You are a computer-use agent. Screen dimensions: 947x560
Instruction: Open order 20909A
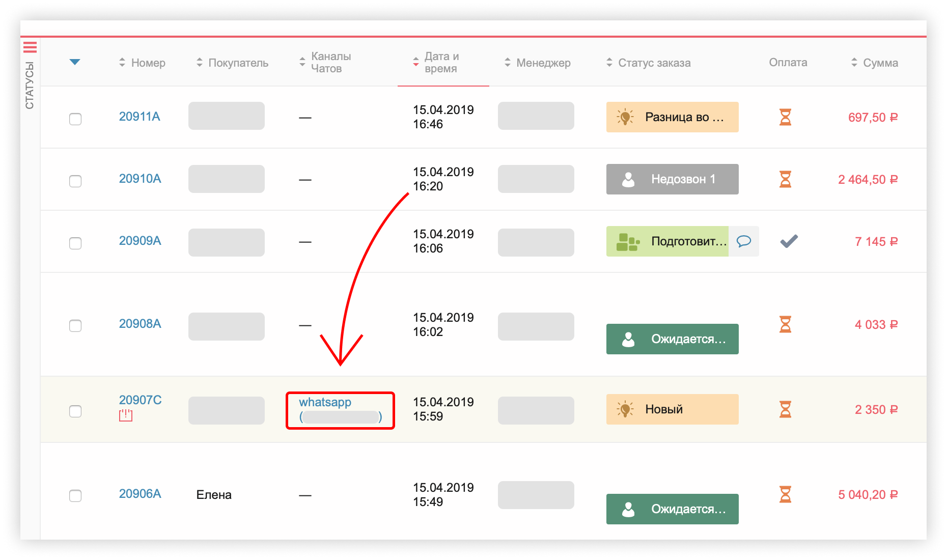[x=140, y=241]
